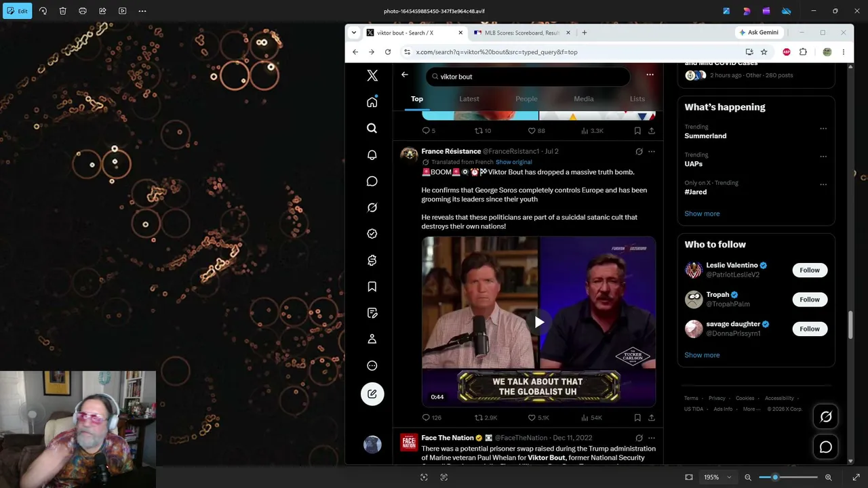
Task: Open the floating messages button
Action: 826,447
